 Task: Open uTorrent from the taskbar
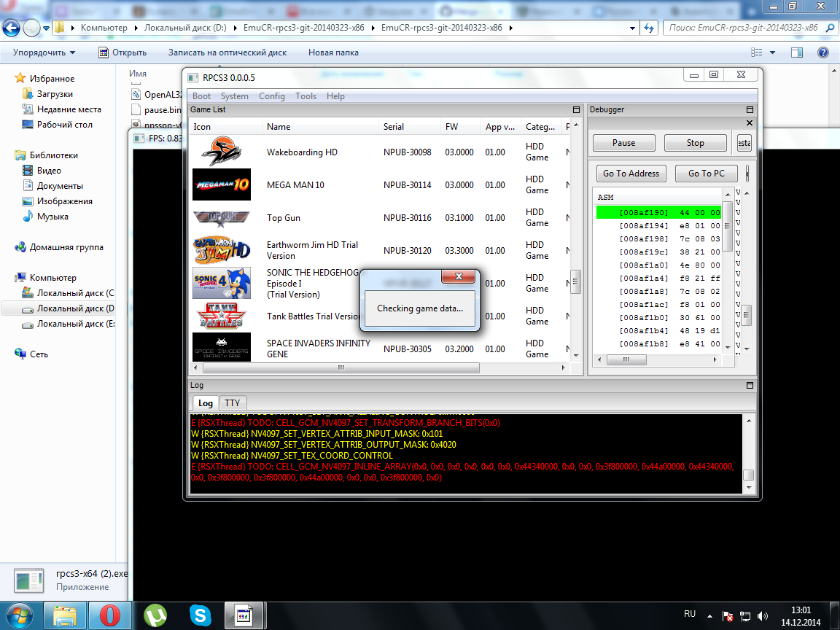click(x=155, y=615)
